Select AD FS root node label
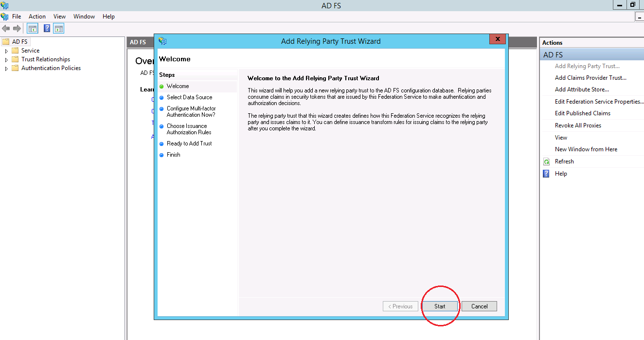 (x=19, y=42)
